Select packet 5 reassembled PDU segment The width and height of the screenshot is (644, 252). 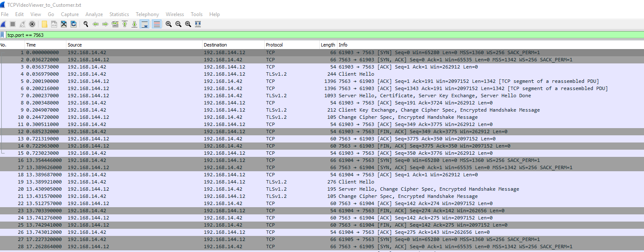pyautogui.click(x=322, y=81)
